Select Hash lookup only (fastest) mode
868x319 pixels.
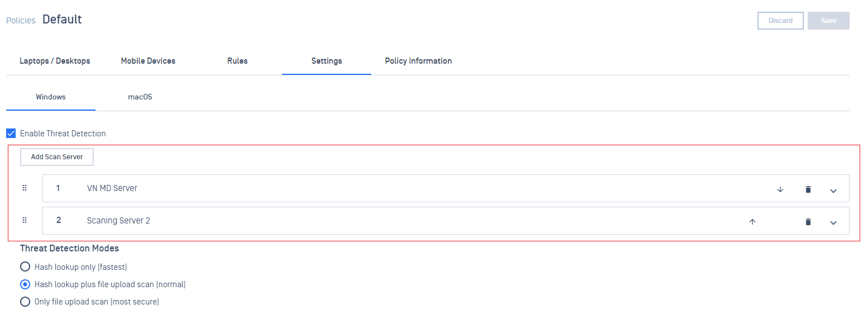[25, 267]
